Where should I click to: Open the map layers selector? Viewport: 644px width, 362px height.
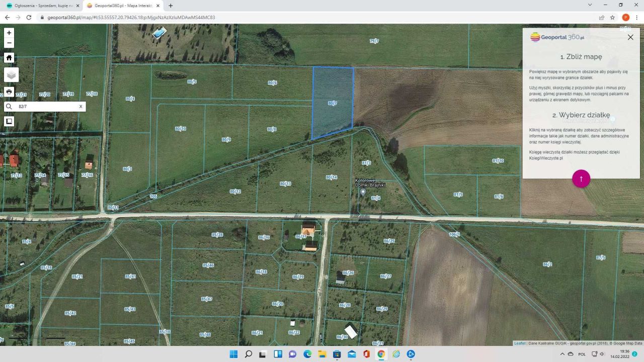tap(11, 75)
